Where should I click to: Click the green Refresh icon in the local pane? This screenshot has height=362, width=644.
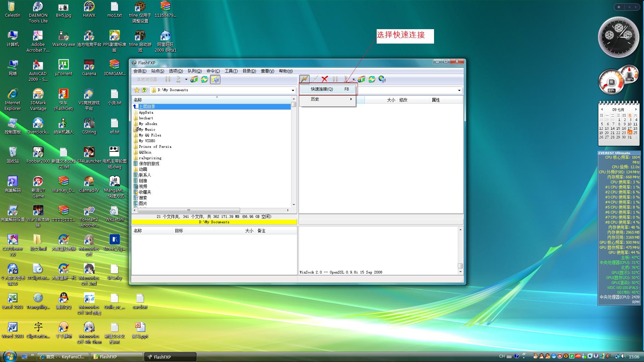click(x=204, y=79)
